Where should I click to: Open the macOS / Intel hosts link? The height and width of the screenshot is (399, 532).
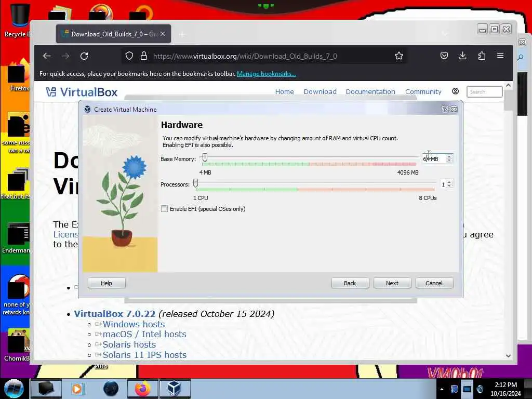click(144, 334)
